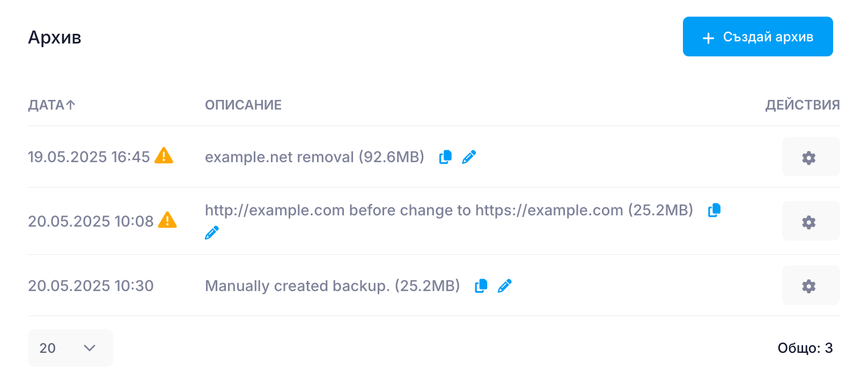Screen dimensions: 868x377
Task: Open gear actions for 20.05.2025 10:08 backup
Action: click(811, 221)
